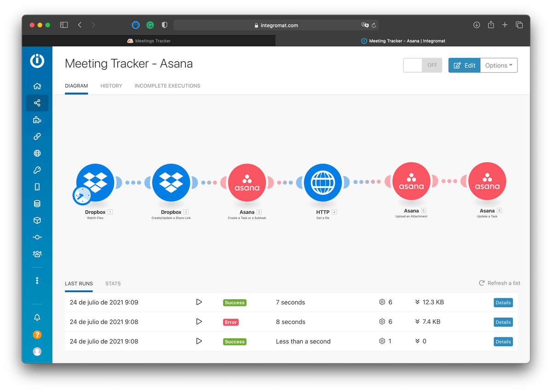Open the INCOMPLETE EXECUTIONS tab
The image size is (552, 392).
[x=167, y=86]
